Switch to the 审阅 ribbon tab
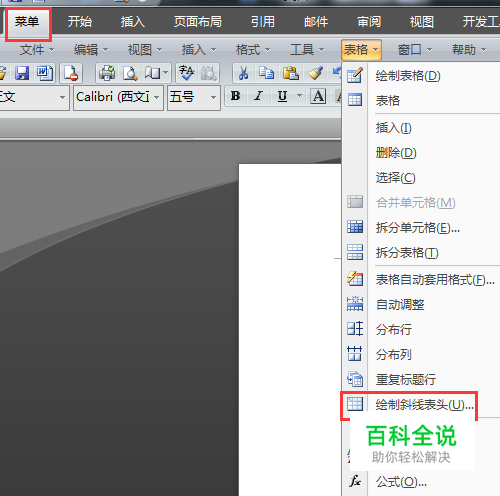 pos(369,22)
